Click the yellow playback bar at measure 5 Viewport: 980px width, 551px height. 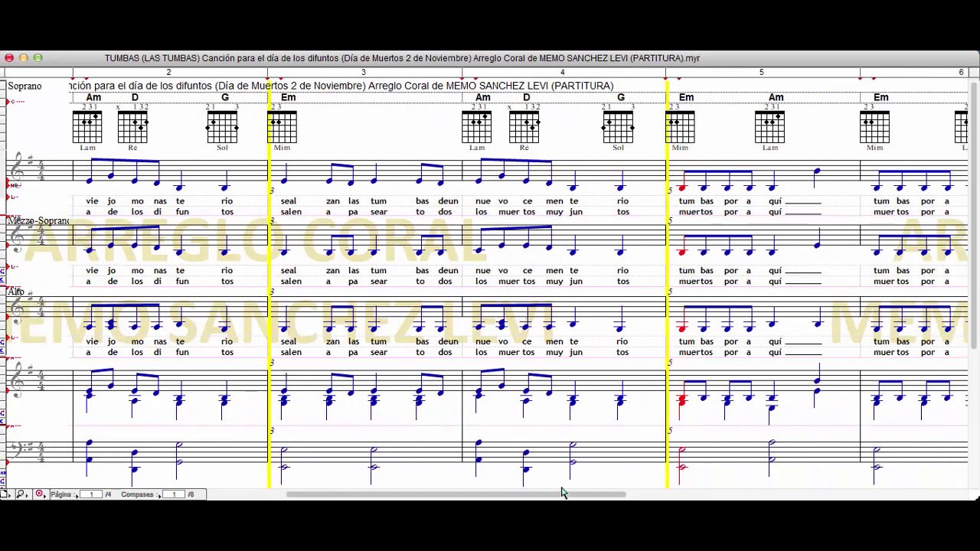(x=667, y=283)
